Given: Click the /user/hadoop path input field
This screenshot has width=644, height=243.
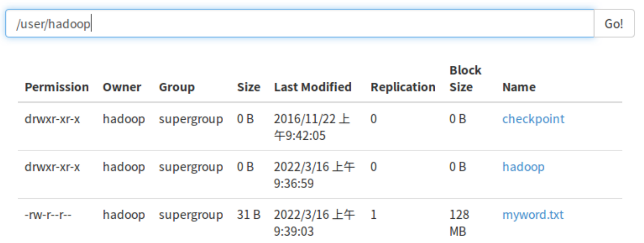Looking at the screenshot, I should tap(299, 24).
